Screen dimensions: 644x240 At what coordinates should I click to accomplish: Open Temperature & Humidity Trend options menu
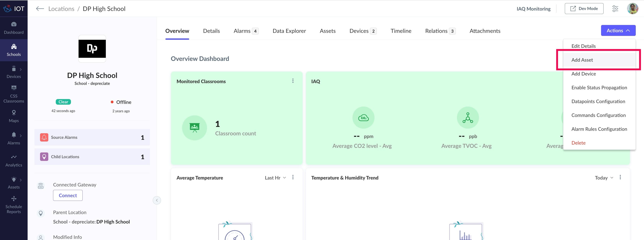(620, 177)
